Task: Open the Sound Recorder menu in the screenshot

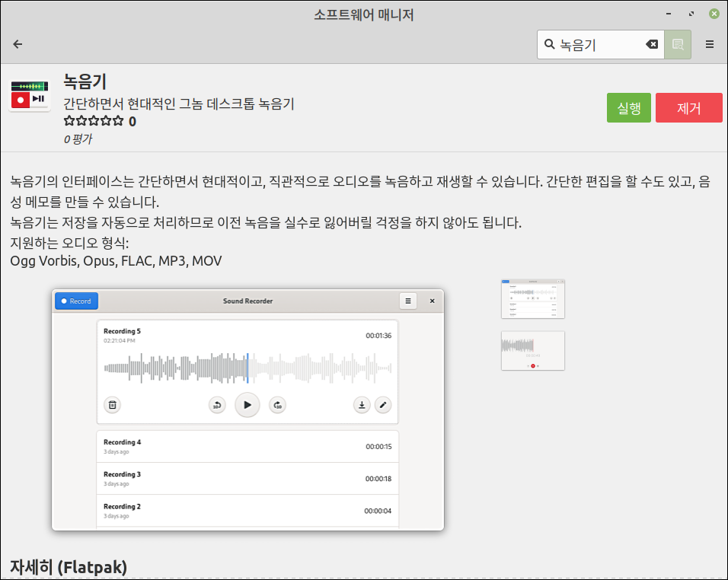Action: (407, 301)
